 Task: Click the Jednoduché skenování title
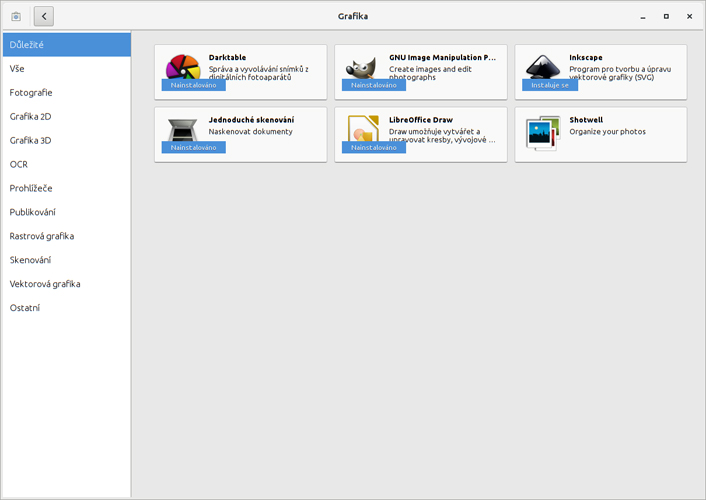click(x=251, y=120)
